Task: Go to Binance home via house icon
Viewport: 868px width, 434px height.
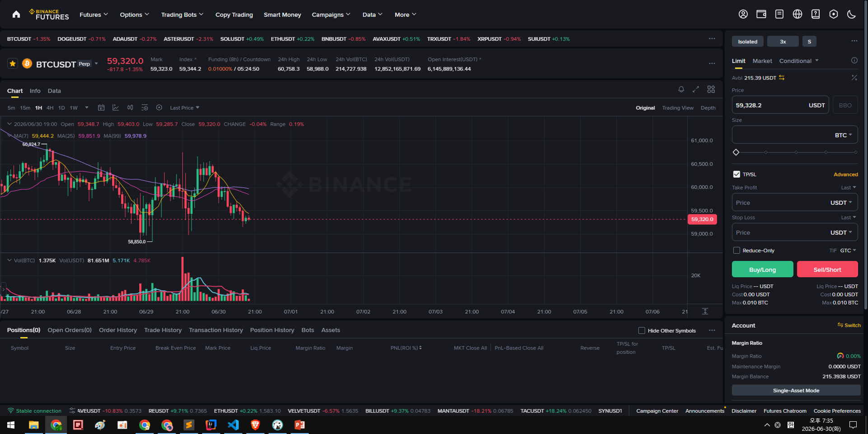Action: tap(16, 14)
